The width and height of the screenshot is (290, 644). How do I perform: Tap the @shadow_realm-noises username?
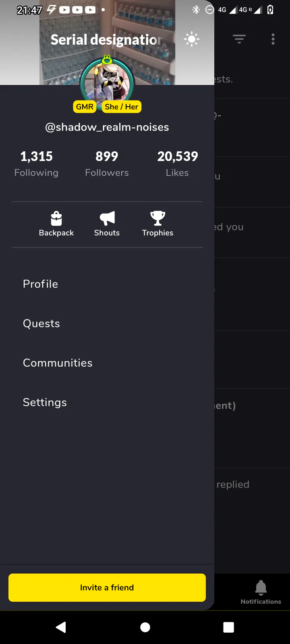107,127
